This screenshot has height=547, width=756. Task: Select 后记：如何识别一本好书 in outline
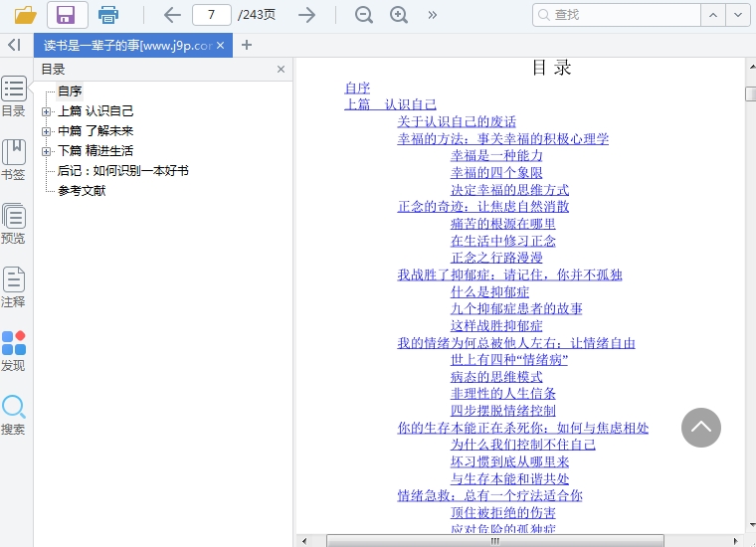pos(123,171)
